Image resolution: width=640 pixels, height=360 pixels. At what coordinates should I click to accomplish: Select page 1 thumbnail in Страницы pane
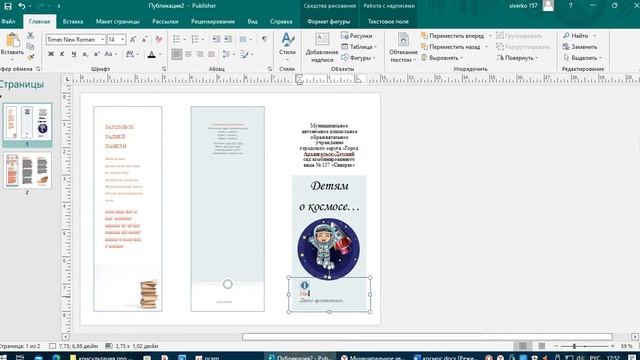27,122
